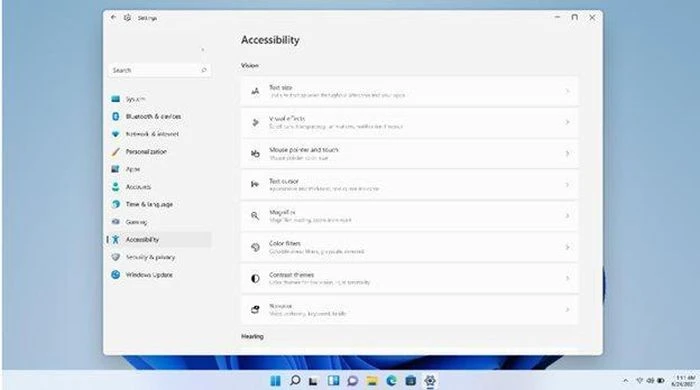This screenshot has width=700, height=390.
Task: Click the Personalization brush icon
Action: click(116, 152)
